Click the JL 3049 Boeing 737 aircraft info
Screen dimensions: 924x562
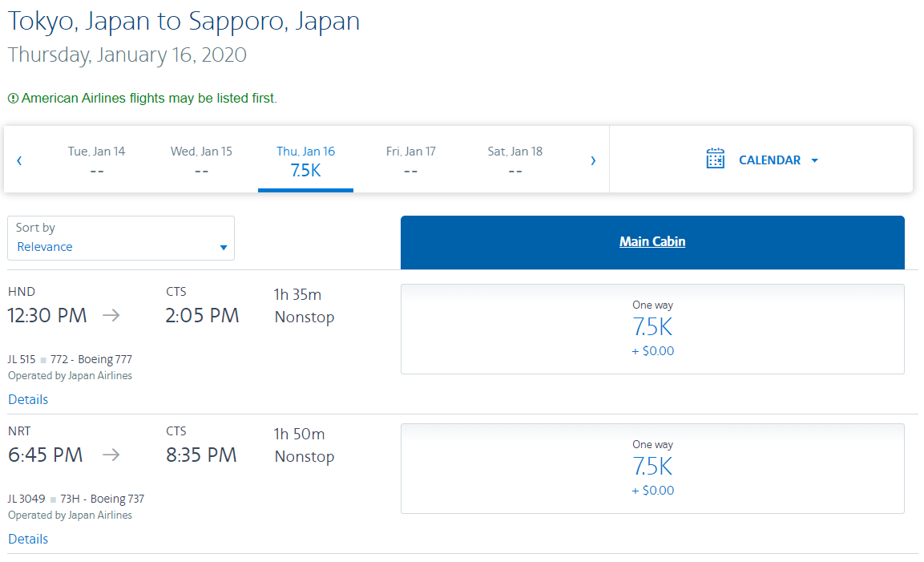click(76, 499)
